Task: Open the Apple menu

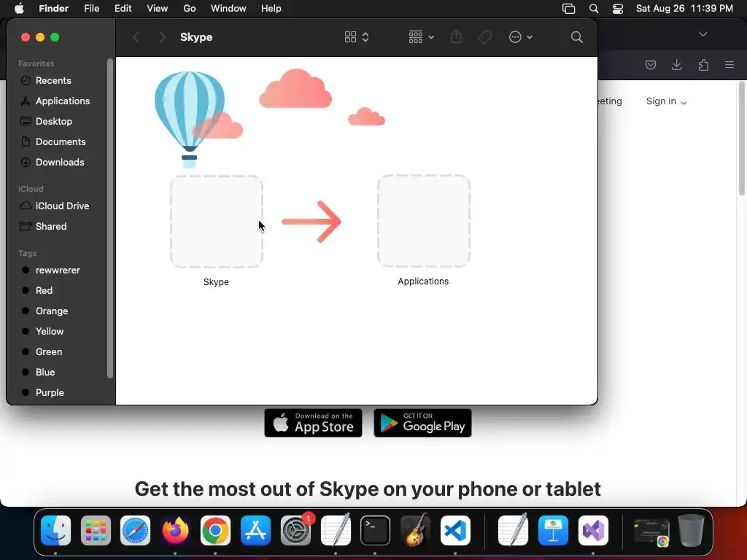Action: click(x=19, y=9)
